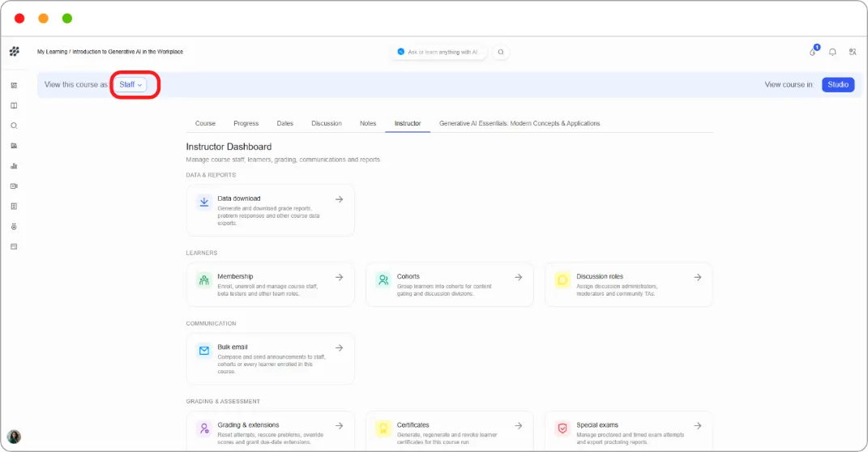
Task: Click the Ask or learn anything AI field
Action: (438, 52)
